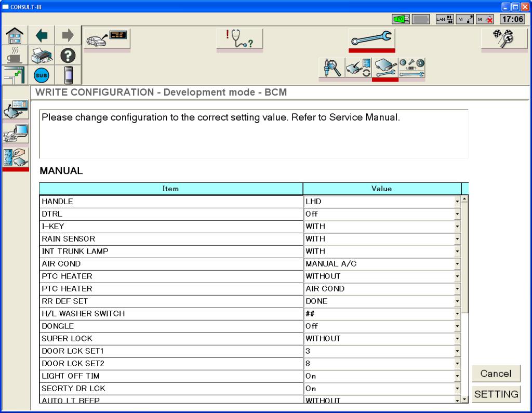Click the coffee cup icon

pos(14,55)
